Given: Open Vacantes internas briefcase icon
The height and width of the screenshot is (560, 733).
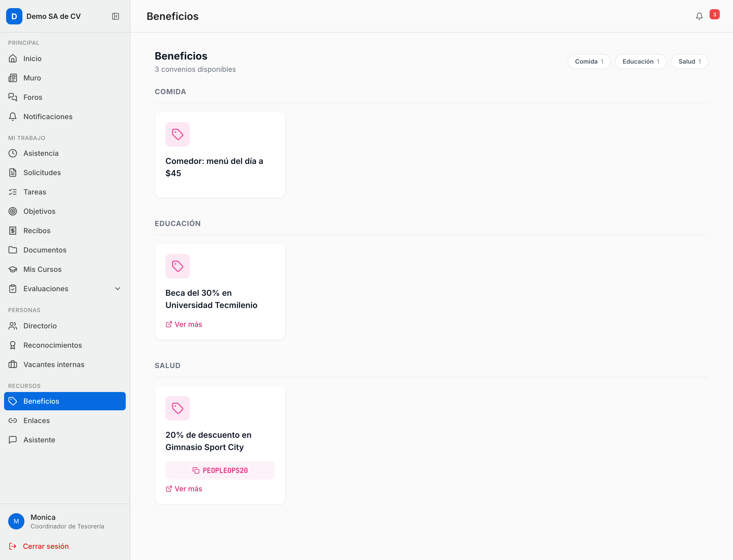Looking at the screenshot, I should (x=13, y=365).
